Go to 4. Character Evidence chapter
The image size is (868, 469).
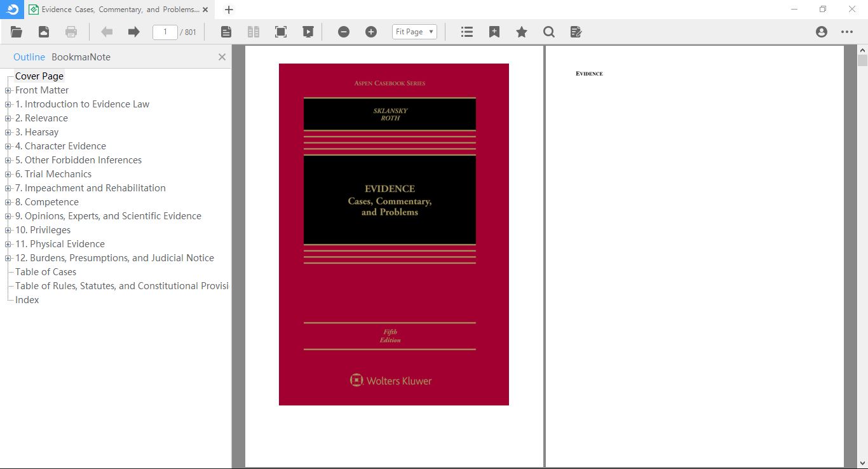click(x=60, y=146)
